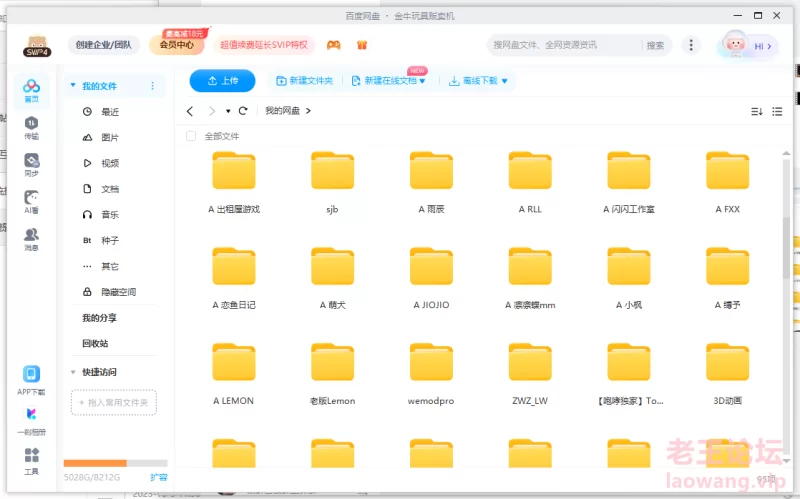Image resolution: width=800 pixels, height=499 pixels.
Task: Click the 超值续费延长SVIP特权 banner
Action: [264, 45]
